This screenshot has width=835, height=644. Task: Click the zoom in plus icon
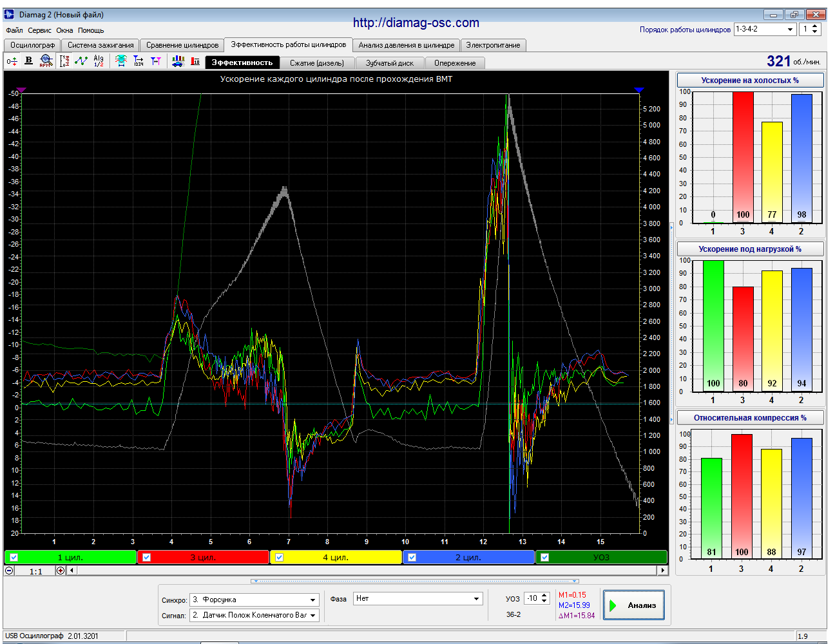[61, 571]
